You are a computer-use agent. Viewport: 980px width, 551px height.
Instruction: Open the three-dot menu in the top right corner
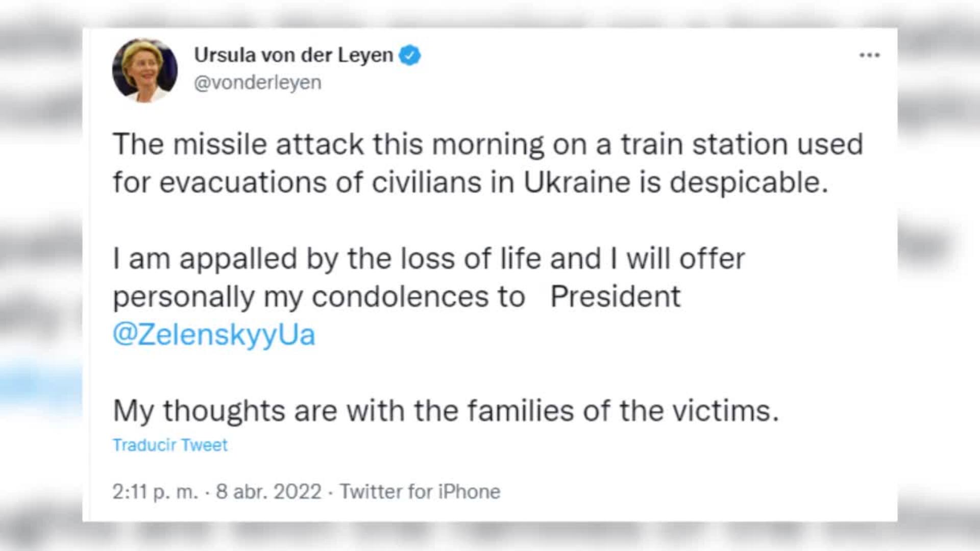click(870, 55)
